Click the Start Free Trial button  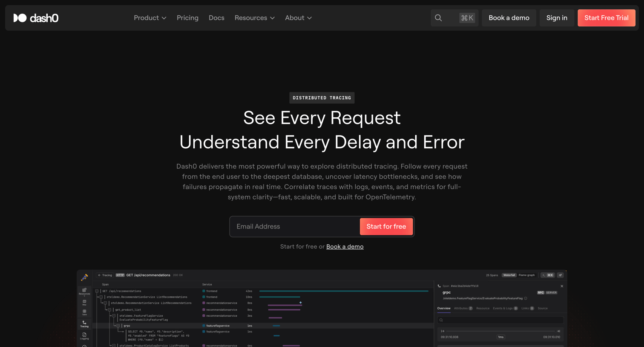coord(607,18)
